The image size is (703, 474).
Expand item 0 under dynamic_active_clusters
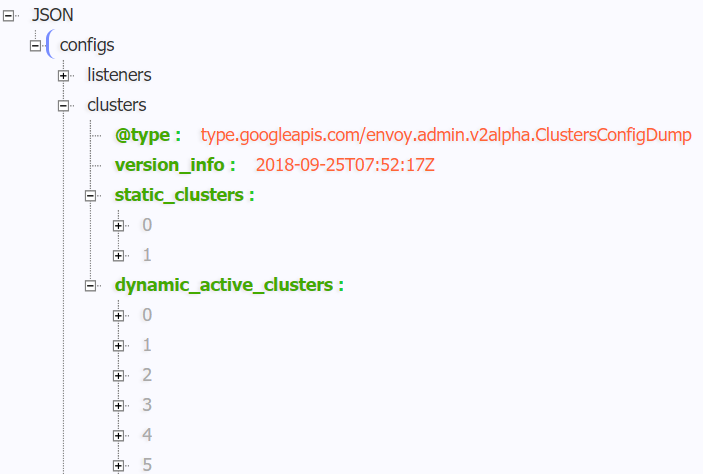(x=119, y=315)
